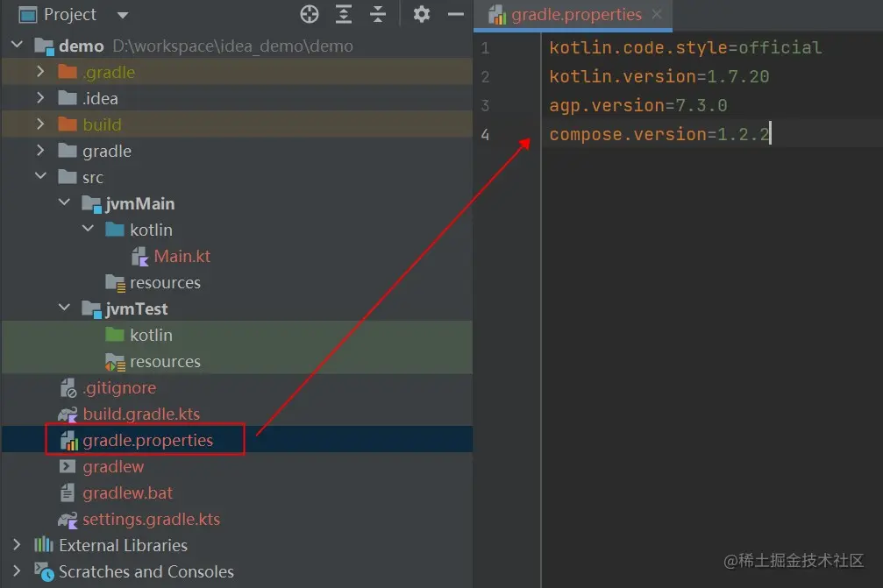Click line number 3 in gutter

(x=485, y=106)
